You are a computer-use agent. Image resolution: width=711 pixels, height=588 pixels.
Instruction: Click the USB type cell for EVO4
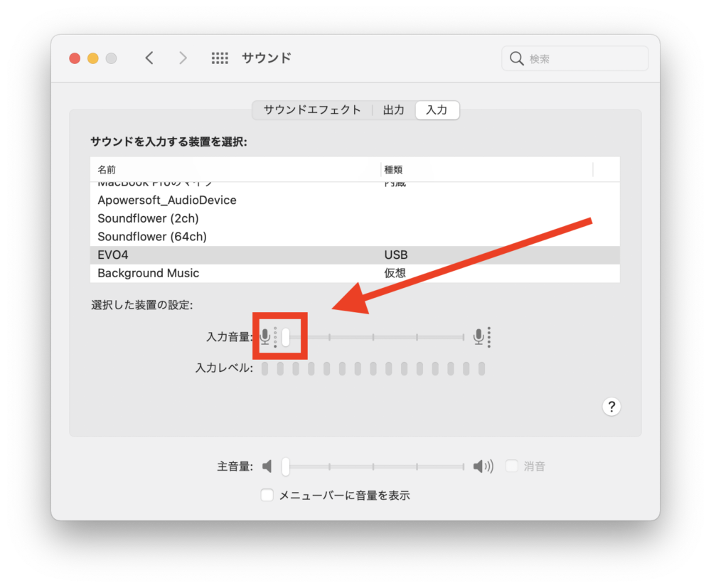click(396, 255)
